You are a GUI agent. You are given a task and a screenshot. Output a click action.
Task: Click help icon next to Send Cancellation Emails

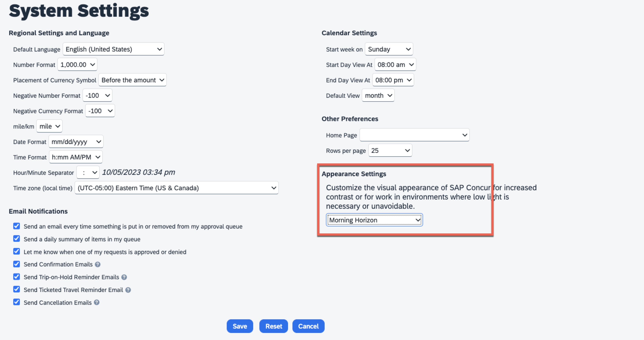point(97,303)
